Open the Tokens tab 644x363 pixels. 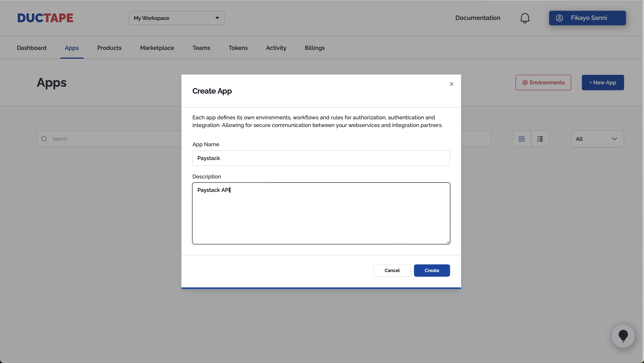click(238, 48)
